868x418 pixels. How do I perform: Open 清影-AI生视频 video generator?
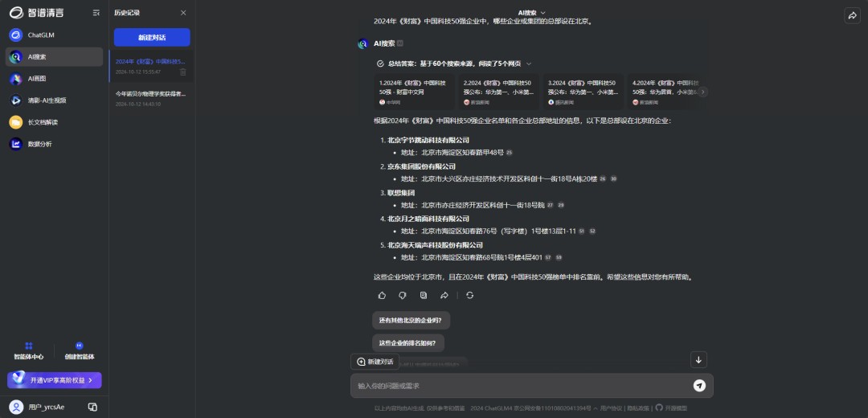55,100
